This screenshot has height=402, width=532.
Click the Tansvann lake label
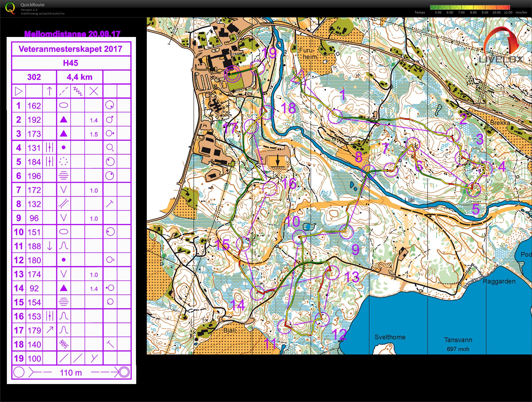tap(458, 340)
